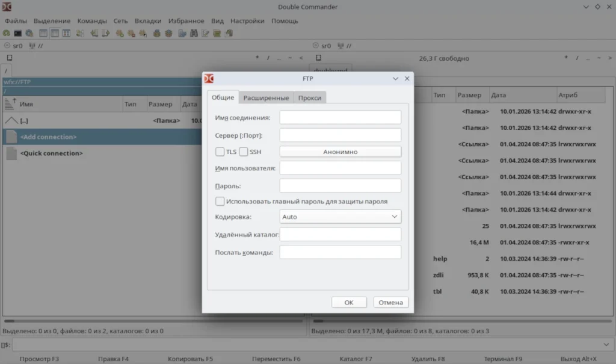The width and height of the screenshot is (616, 364).
Task: Click the Копировать F5 button
Action: point(190,359)
